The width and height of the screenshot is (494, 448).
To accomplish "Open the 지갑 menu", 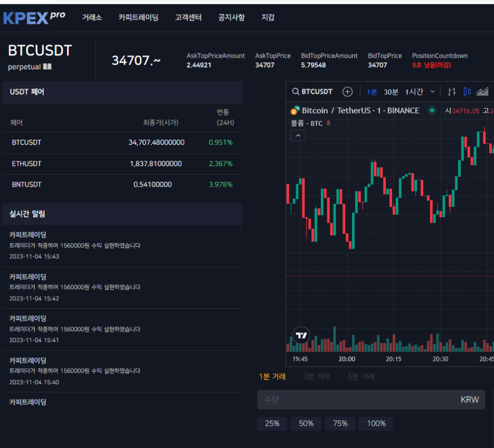I will click(268, 17).
